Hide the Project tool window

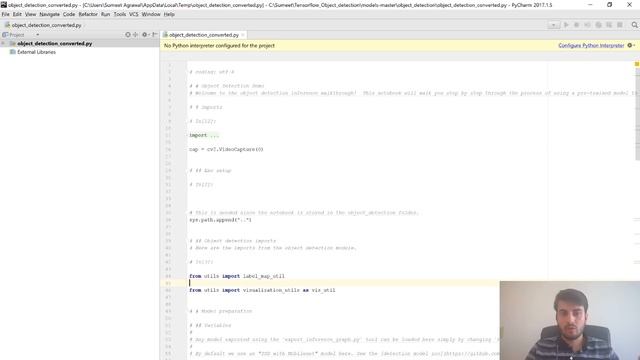click(x=154, y=35)
